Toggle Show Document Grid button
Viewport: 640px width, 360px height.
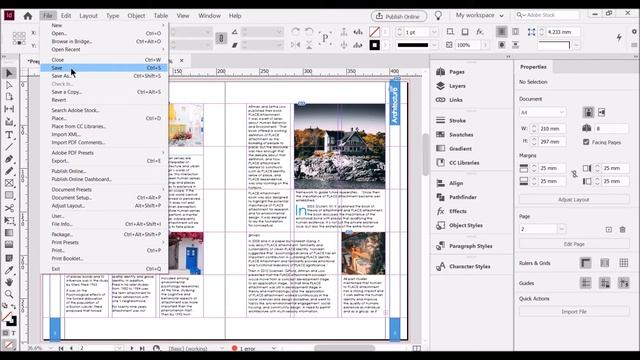pyautogui.click(x=624, y=263)
